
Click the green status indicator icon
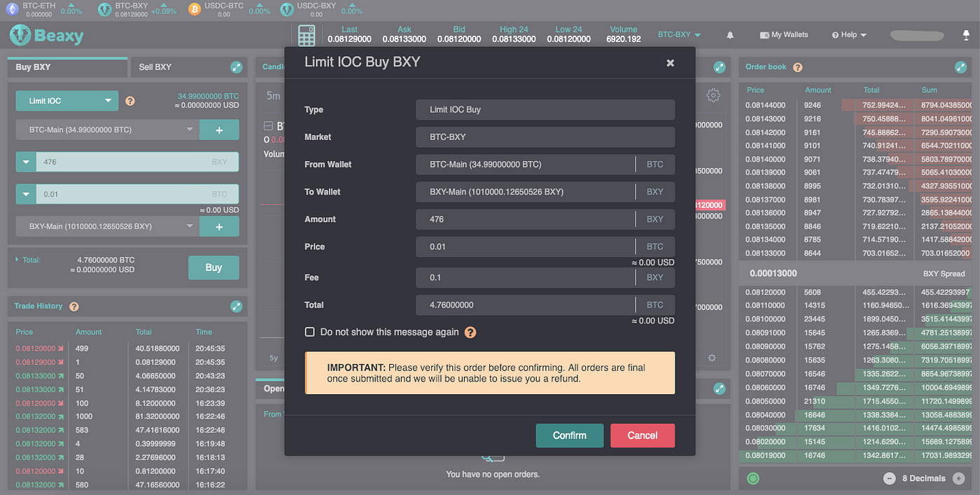tap(753, 479)
